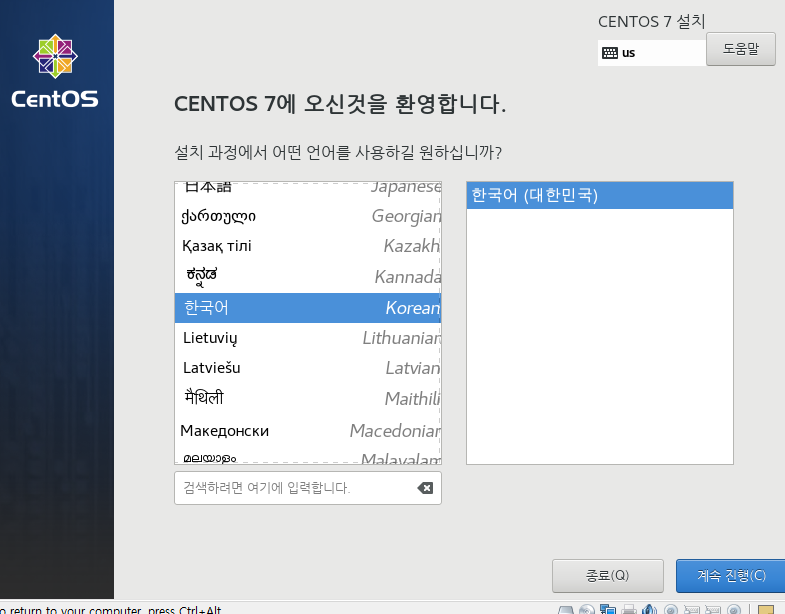Select Maithili in the language list

click(308, 399)
